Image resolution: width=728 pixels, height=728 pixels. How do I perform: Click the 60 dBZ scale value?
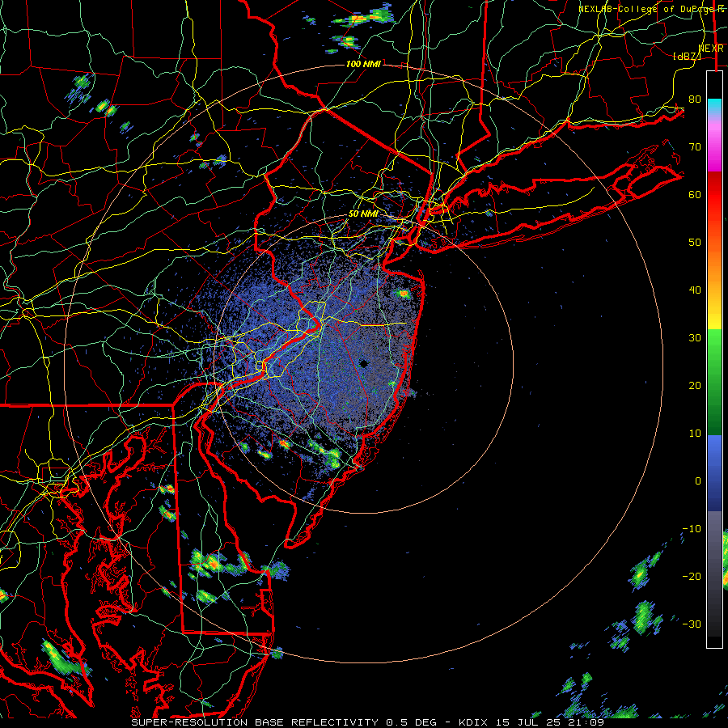click(695, 194)
